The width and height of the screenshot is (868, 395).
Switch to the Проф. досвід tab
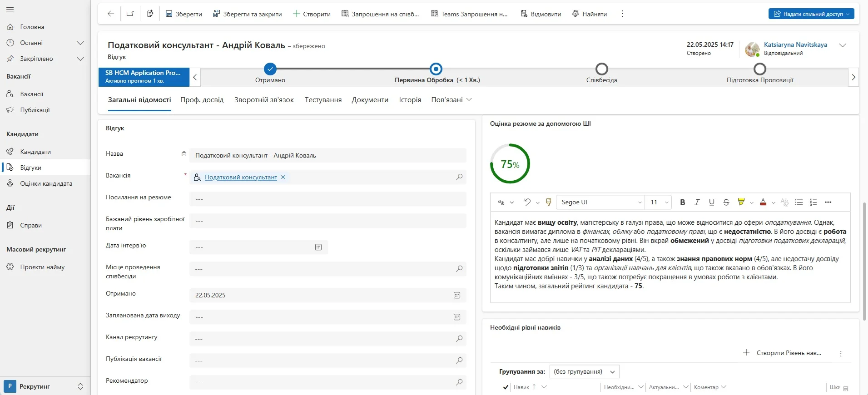click(x=202, y=100)
